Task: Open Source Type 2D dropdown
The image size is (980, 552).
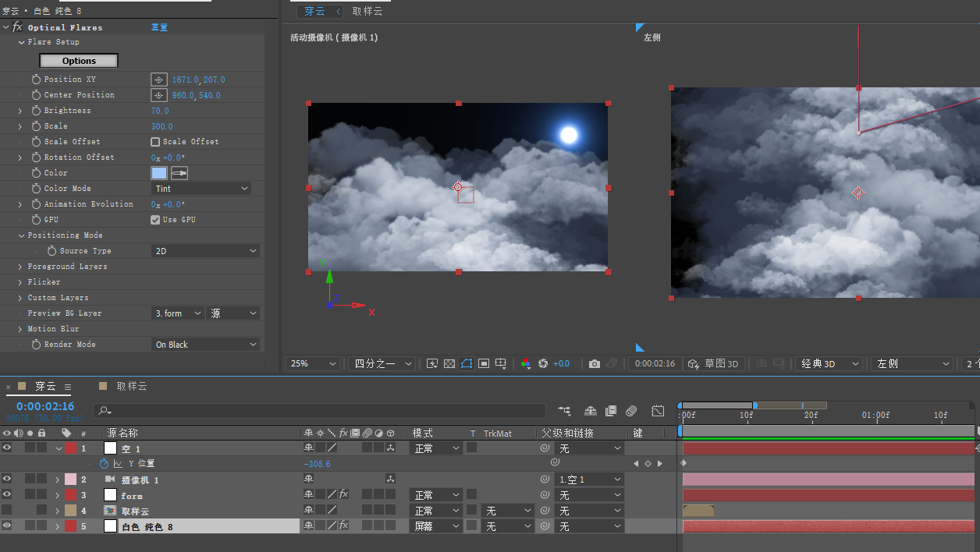Action: pos(205,251)
